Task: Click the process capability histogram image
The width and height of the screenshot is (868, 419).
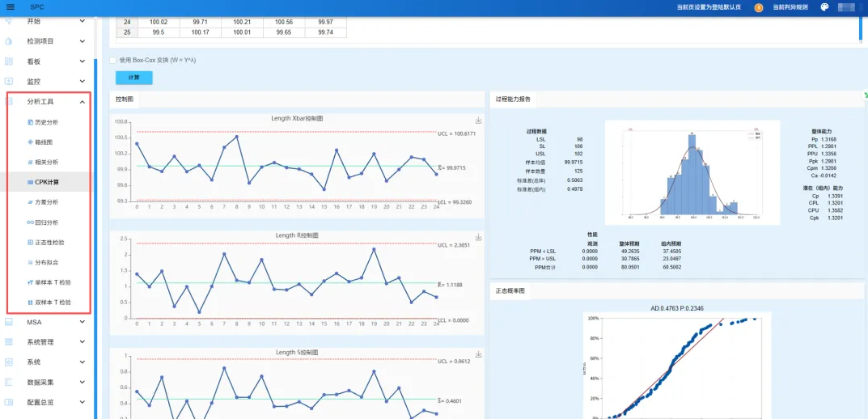Action: coord(692,172)
